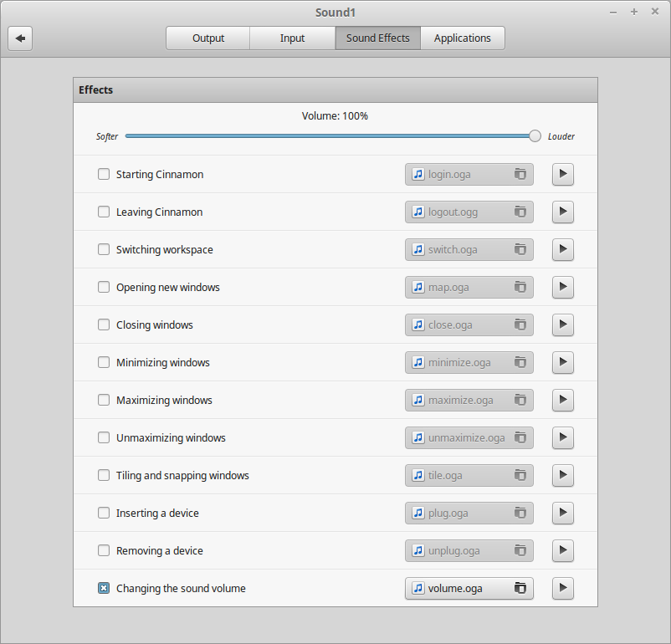Click the music note icon beside unplug.oga
The image size is (671, 644).
pos(418,550)
